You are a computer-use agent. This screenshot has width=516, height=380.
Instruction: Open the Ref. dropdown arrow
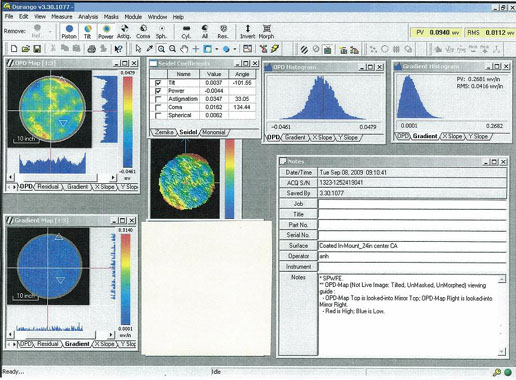[x=50, y=31]
